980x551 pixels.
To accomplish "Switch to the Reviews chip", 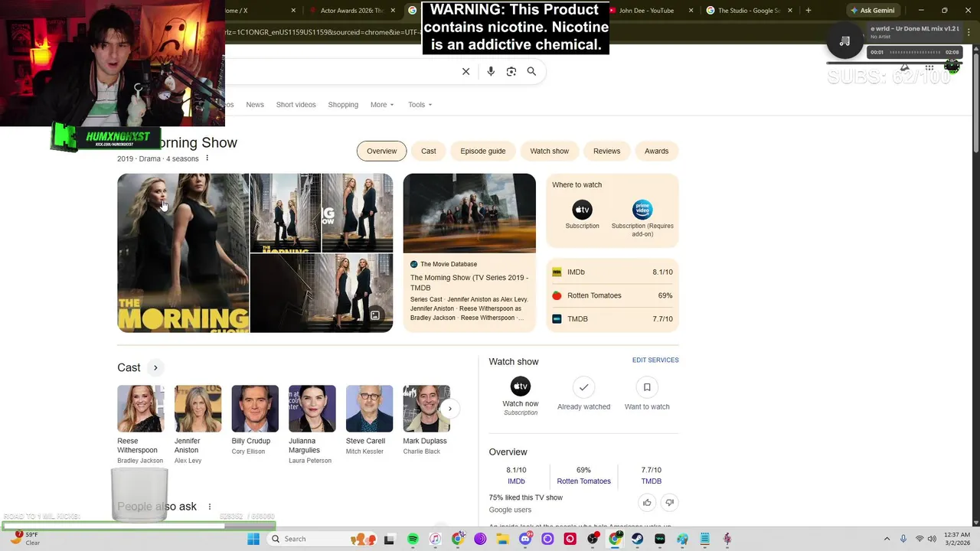I will (x=606, y=151).
